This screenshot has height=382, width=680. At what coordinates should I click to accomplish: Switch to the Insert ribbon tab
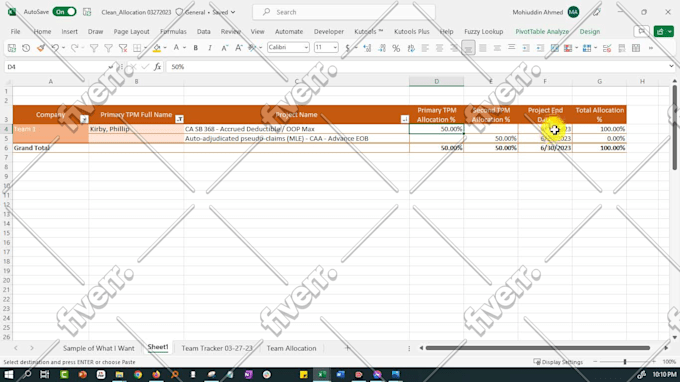[x=69, y=32]
